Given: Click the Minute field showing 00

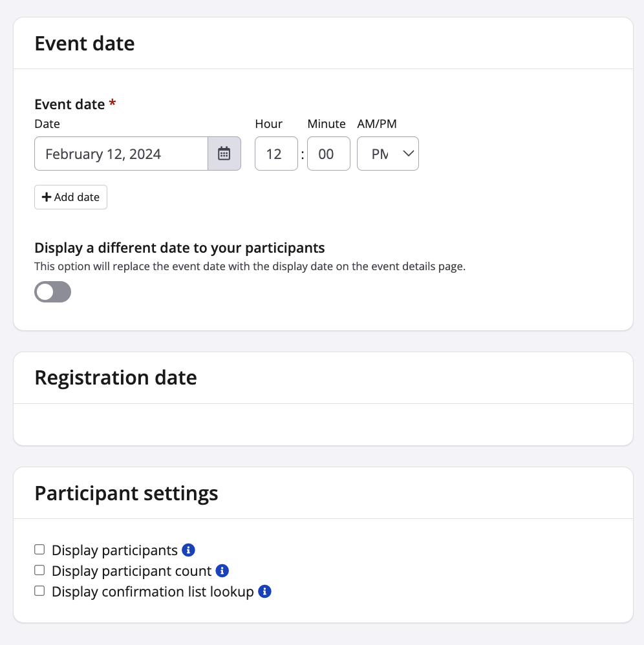Looking at the screenshot, I should click(x=328, y=154).
